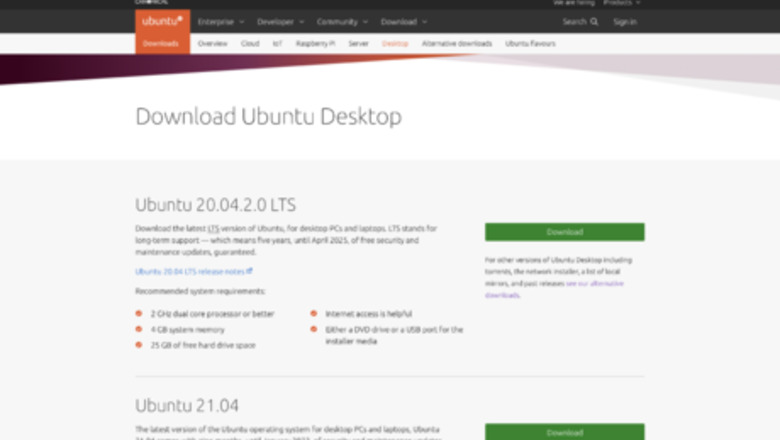This screenshot has height=440, width=780.
Task: Open the Developer dropdown menu
Action: point(281,22)
